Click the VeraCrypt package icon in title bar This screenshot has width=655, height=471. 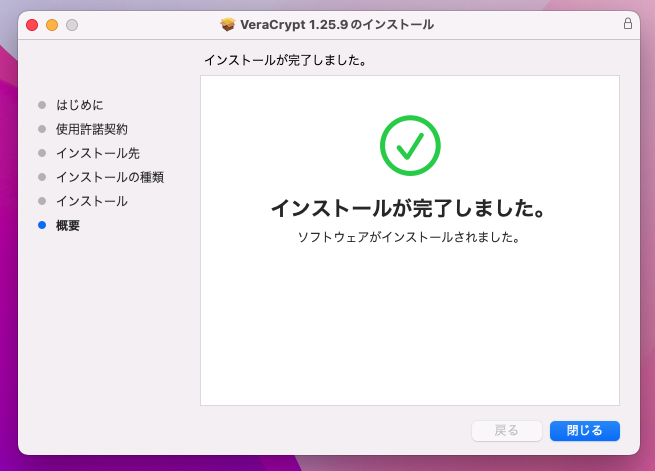tap(228, 24)
